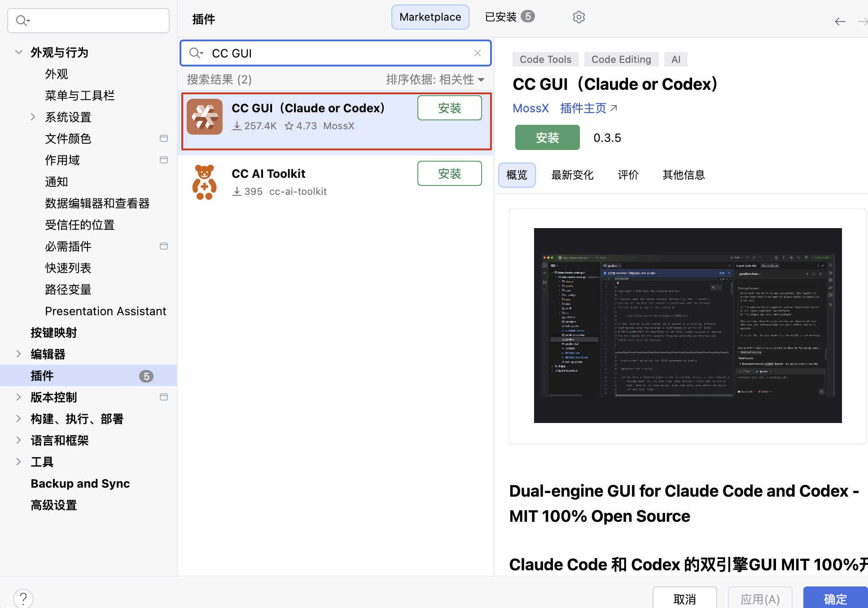Open the 其他信息 tab
Screen dimensions: 868x608
click(684, 175)
